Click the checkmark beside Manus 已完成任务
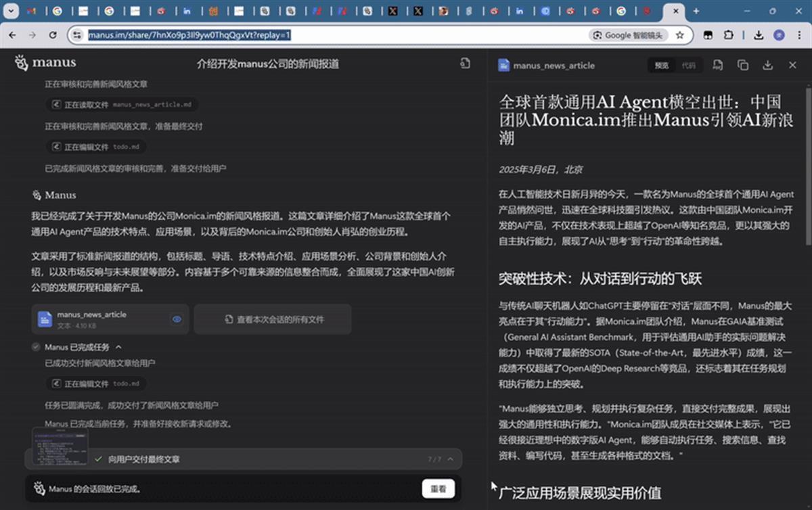 pos(35,346)
